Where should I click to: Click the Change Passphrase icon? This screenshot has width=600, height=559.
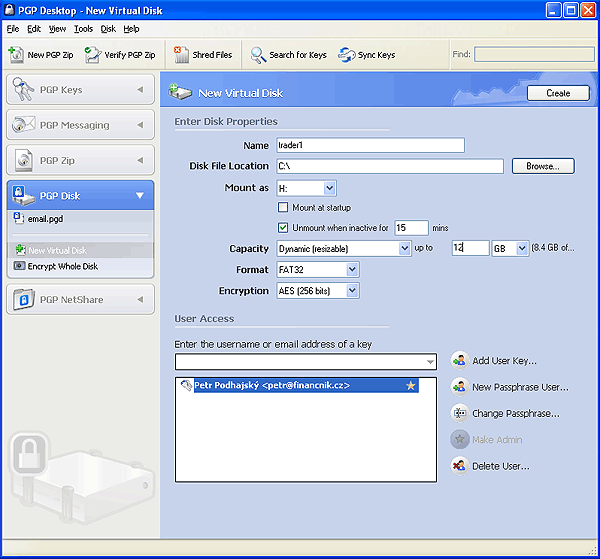pos(459,413)
